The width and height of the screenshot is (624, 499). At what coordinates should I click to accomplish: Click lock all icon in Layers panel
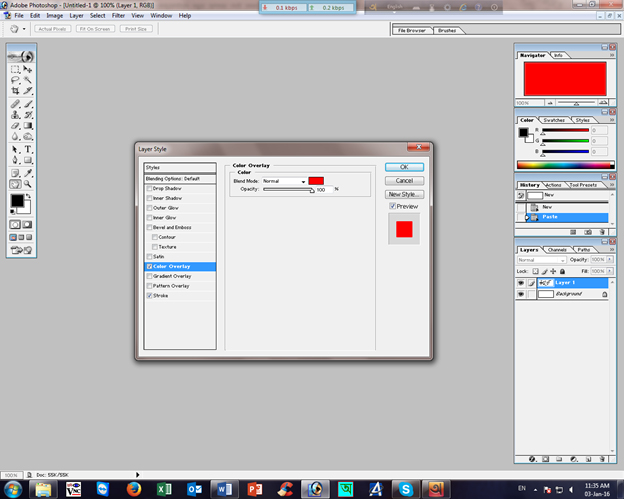point(562,271)
